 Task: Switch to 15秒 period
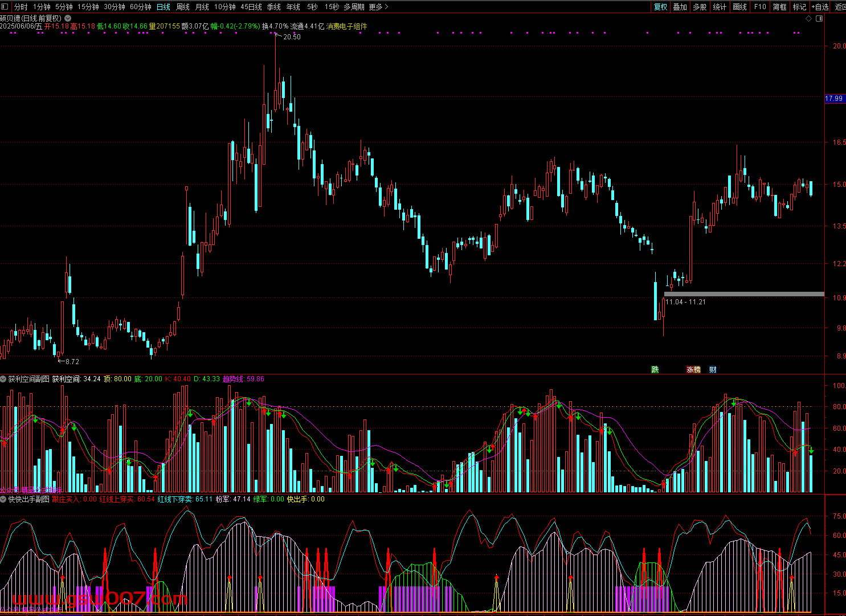(332, 7)
